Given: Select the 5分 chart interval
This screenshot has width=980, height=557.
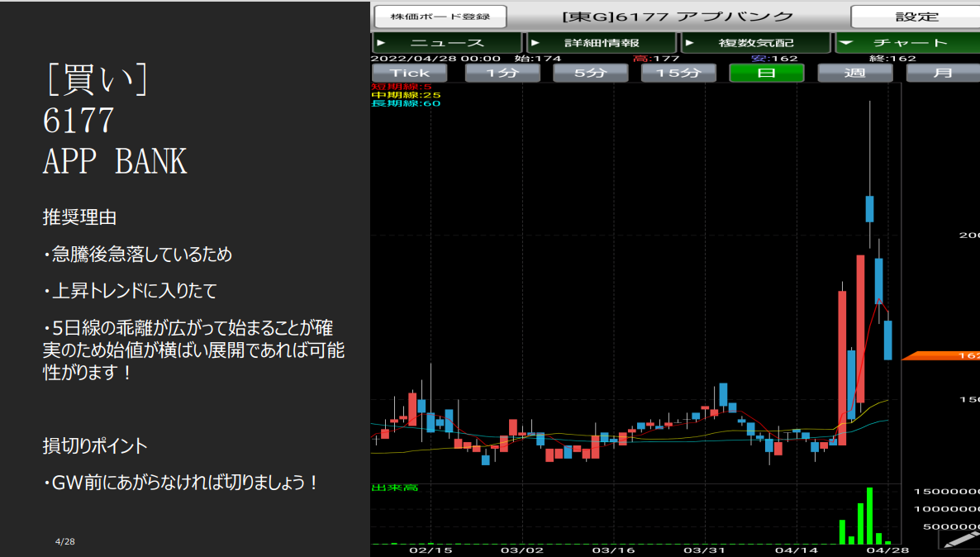Looking at the screenshot, I should [590, 73].
